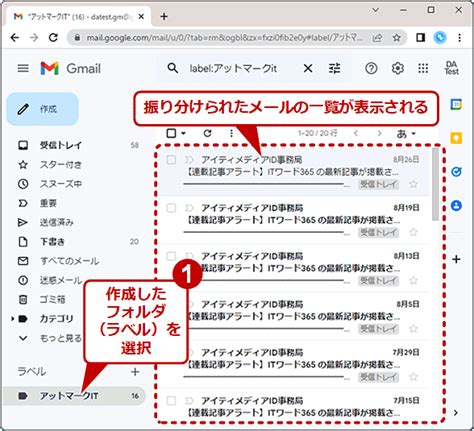Star the 8月5日 email

pos(413,329)
